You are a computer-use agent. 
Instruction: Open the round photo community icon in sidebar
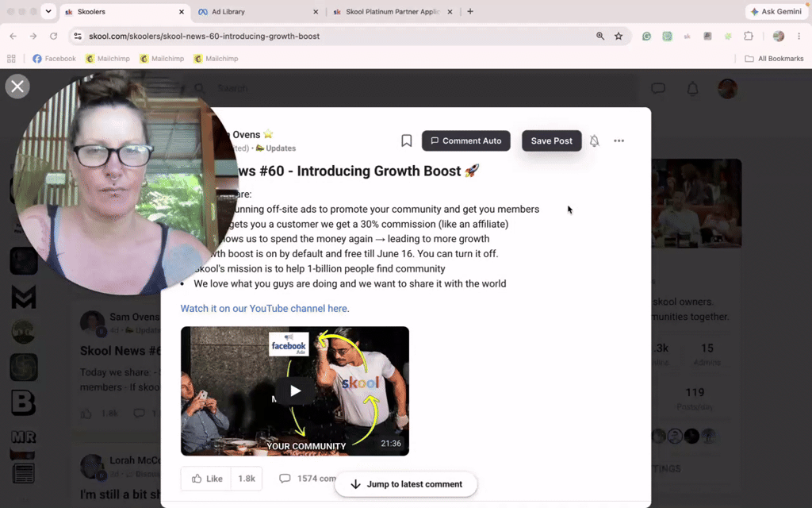(24, 333)
